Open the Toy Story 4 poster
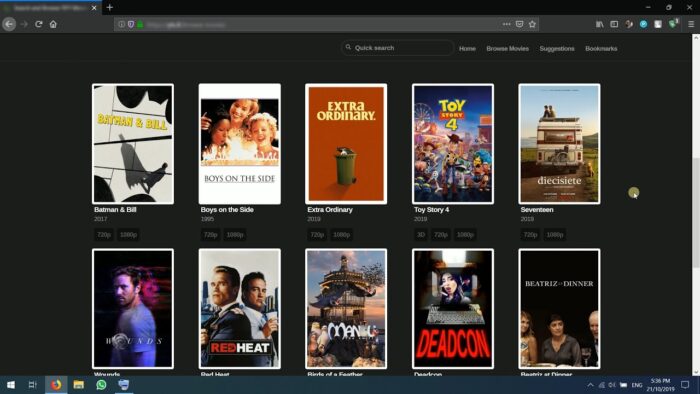700x394 pixels. [x=453, y=144]
